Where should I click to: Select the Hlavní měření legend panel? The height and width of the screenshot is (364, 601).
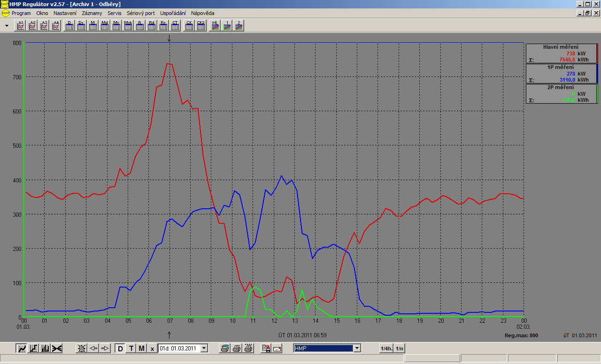562,53
